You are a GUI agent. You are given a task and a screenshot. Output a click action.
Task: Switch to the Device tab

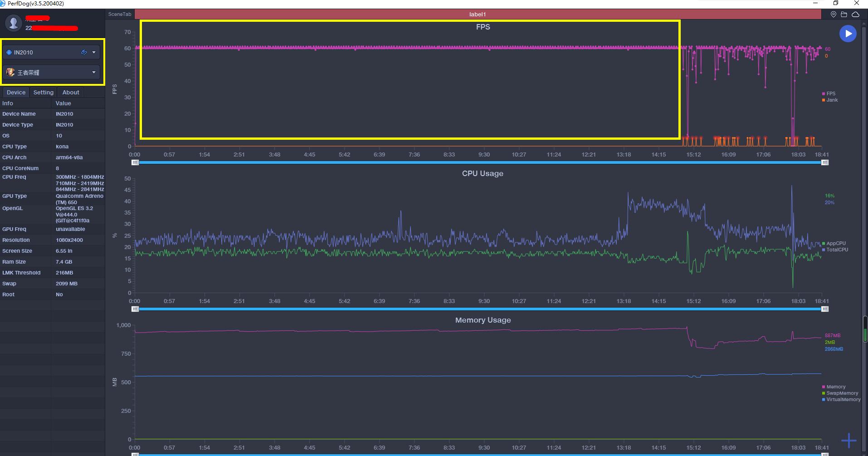16,92
